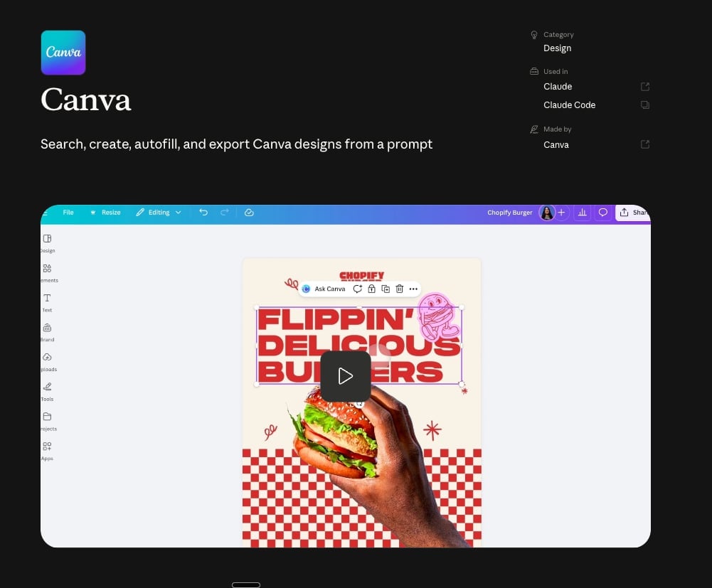Screen dimensions: 712x588
Task: Open comments speech bubble icon
Action: click(603, 213)
